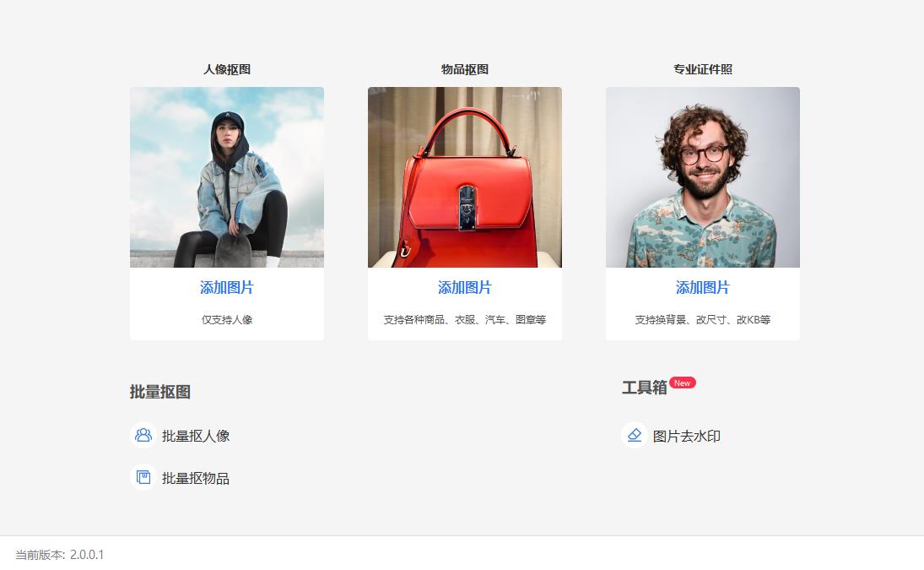This screenshot has width=924, height=570.
Task: Click the 工具箱 section title
Action: [644, 388]
